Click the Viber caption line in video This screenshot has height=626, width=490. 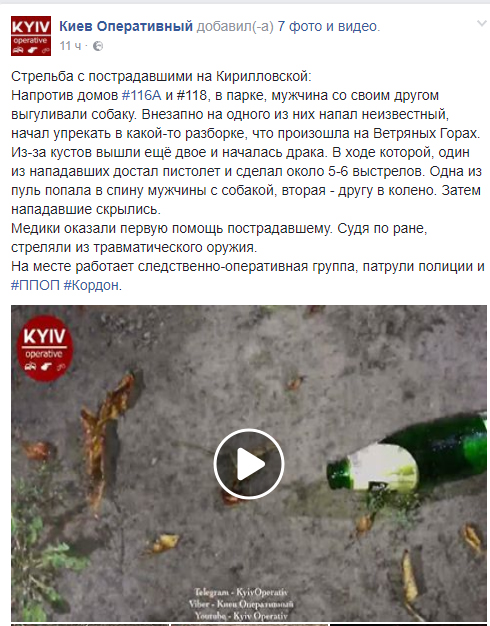[x=241, y=604]
